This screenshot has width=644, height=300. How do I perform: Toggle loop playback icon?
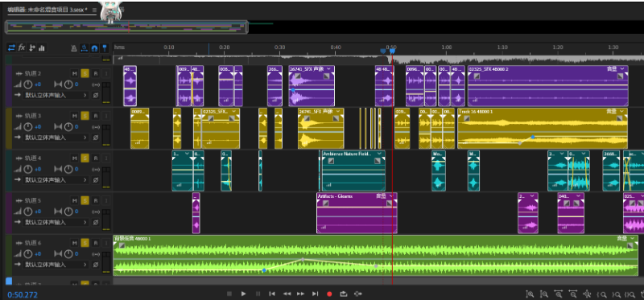(344, 294)
